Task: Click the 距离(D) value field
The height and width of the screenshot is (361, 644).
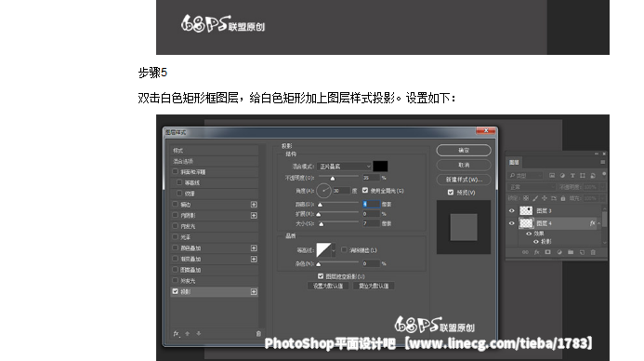Action: [372, 204]
